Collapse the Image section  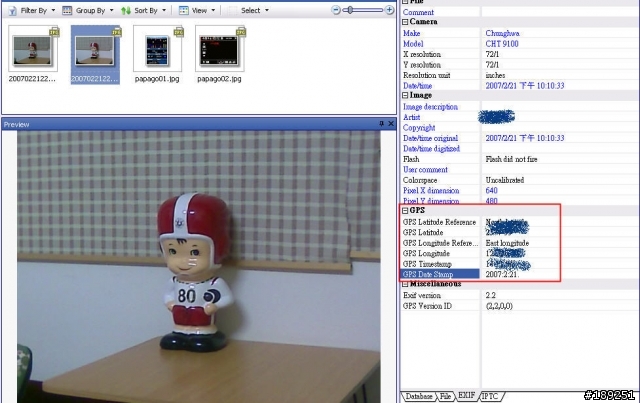pos(405,96)
